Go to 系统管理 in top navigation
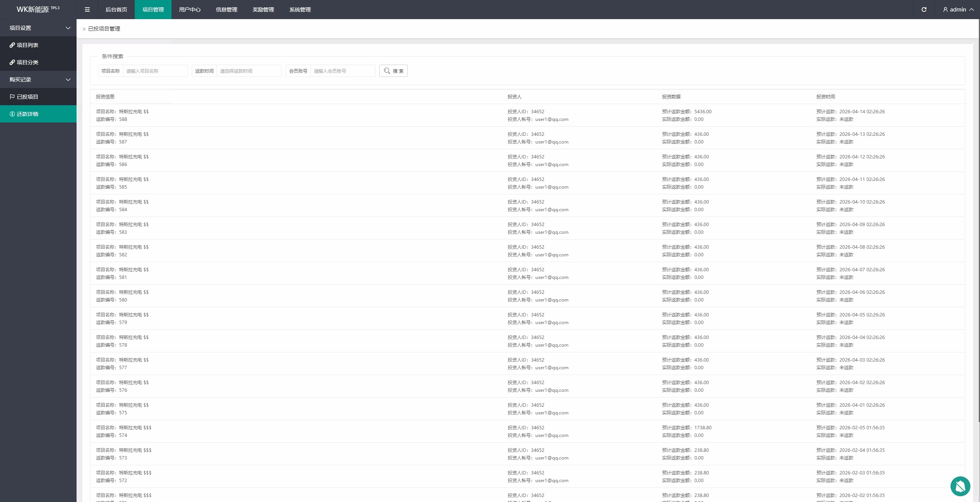This screenshot has height=502, width=980. [x=300, y=10]
